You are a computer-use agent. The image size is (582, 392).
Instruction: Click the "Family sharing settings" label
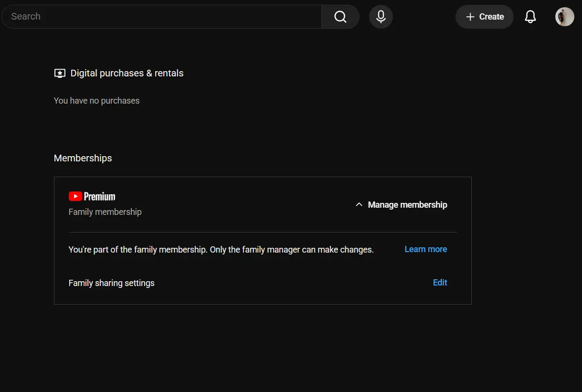pyautogui.click(x=112, y=283)
